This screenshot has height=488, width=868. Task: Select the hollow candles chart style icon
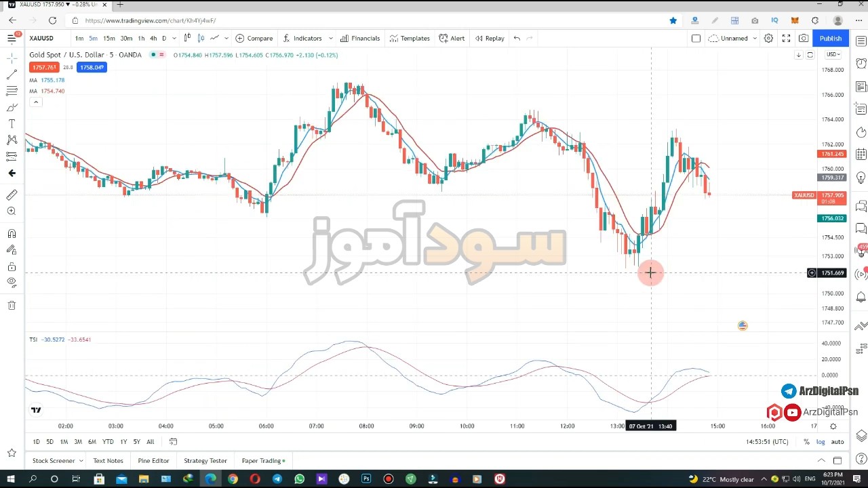(201, 38)
